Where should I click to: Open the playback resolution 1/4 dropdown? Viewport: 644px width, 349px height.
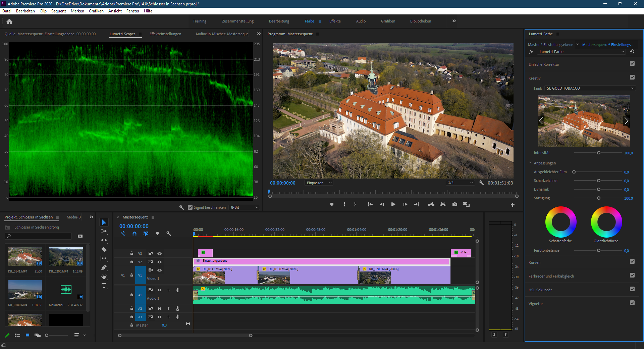[460, 183]
